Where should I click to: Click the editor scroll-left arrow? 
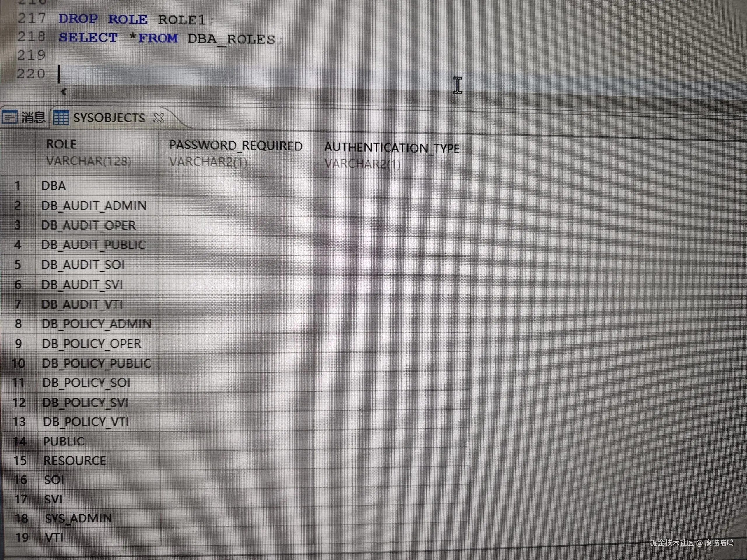tap(64, 92)
